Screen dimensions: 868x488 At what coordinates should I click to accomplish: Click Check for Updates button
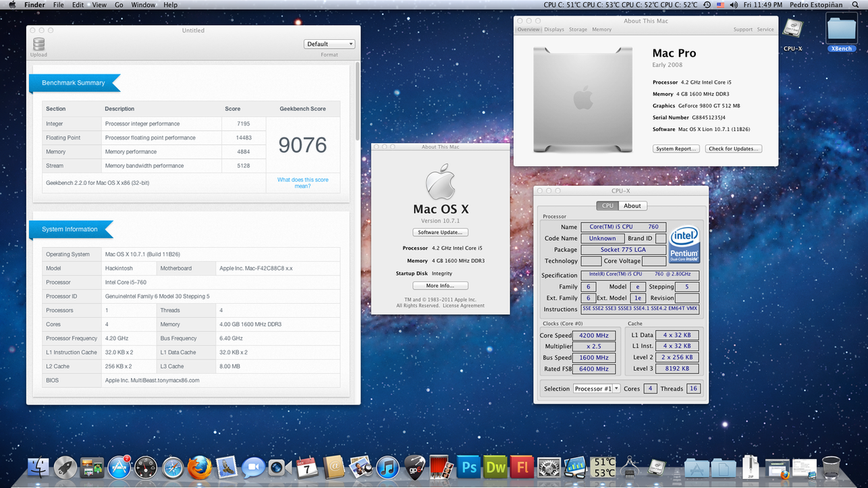tap(734, 148)
